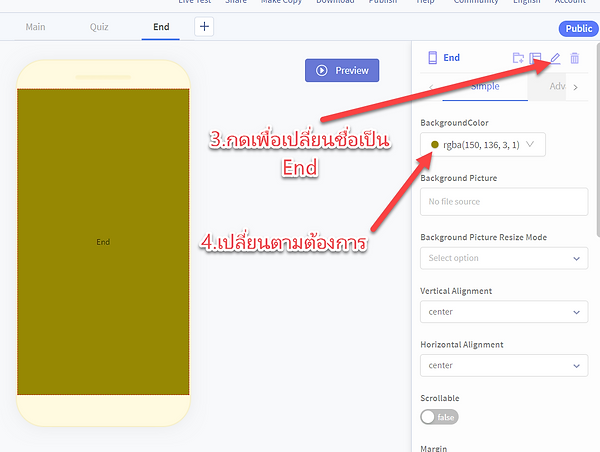Viewport: 600px width, 452px height.
Task: Click the properties panel vertical scrollbar
Action: [598, 139]
